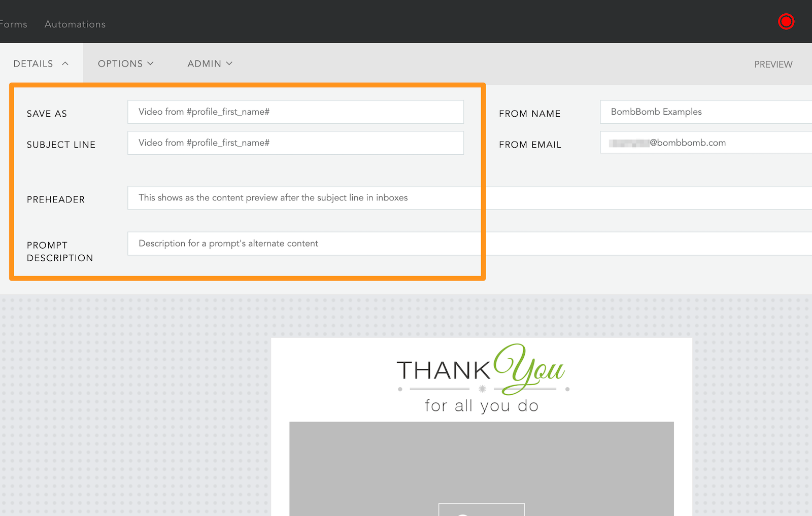Click the Save As input field
The image size is (812, 516).
pyautogui.click(x=295, y=112)
